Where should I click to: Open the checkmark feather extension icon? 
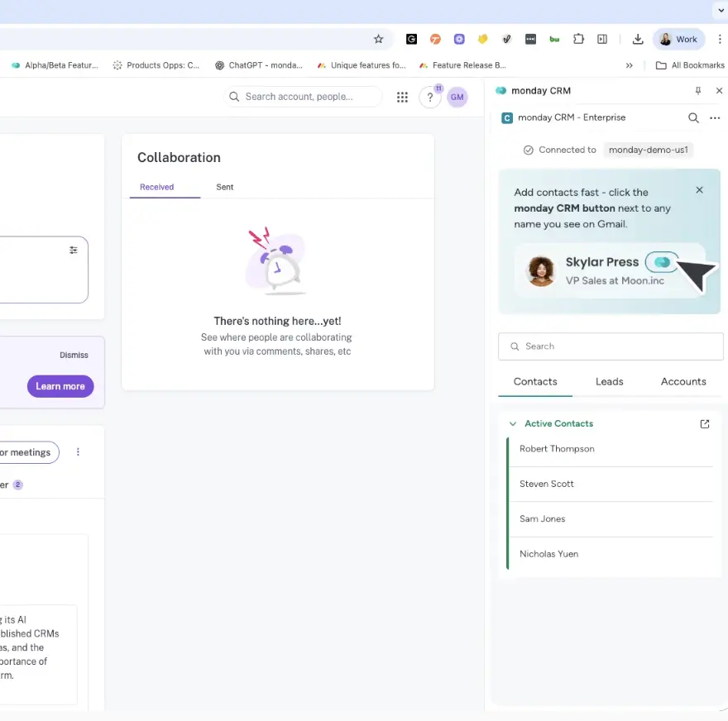coord(506,39)
